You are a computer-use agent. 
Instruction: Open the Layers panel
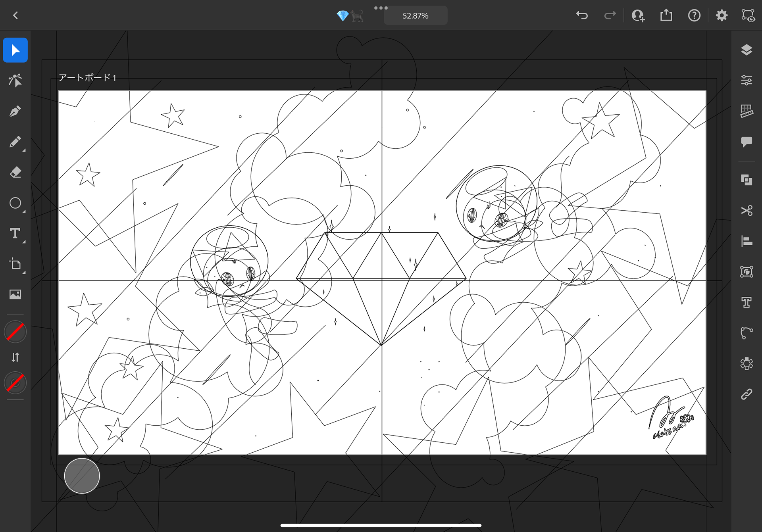747,50
